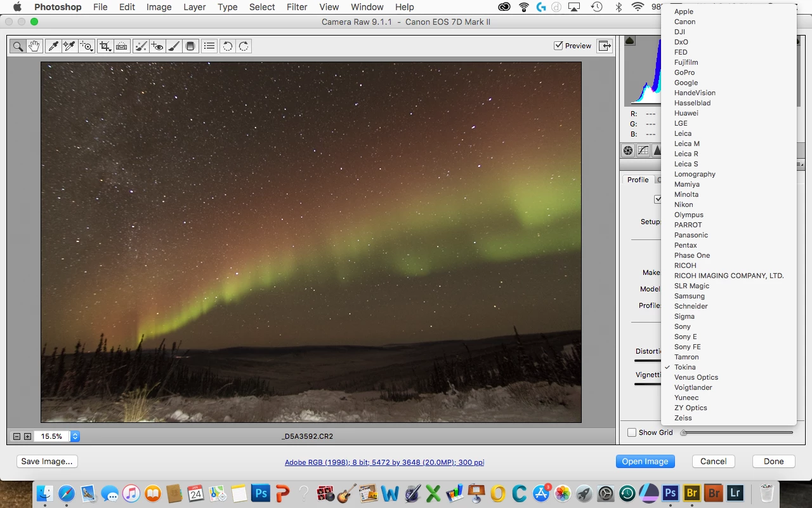The image size is (812, 508).
Task: Select the Spot Removal tool
Action: pos(141,46)
